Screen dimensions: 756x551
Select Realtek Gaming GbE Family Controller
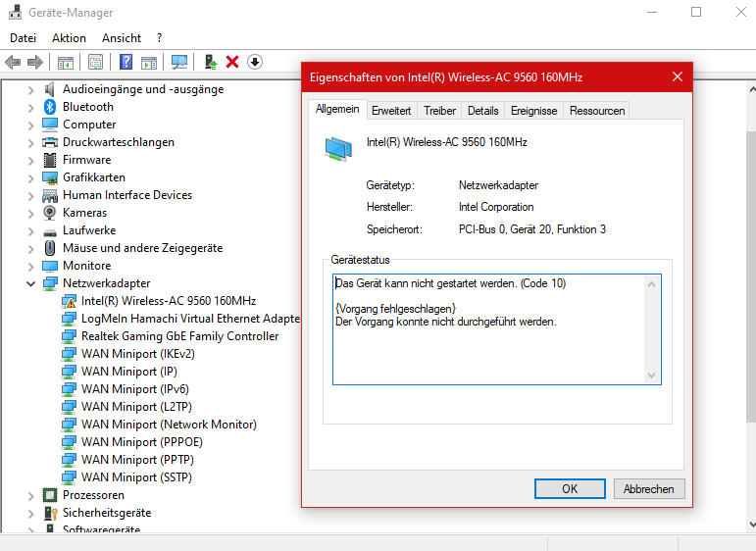[x=179, y=336]
